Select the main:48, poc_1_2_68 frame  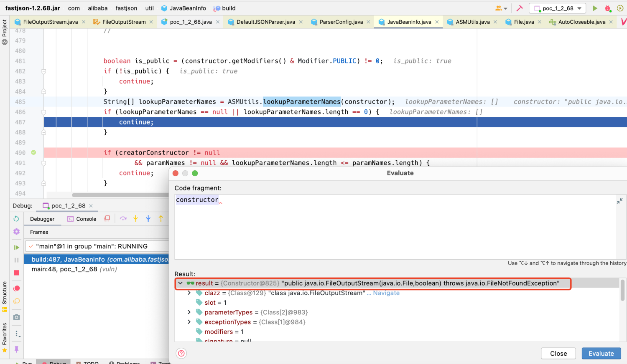[x=96, y=269]
